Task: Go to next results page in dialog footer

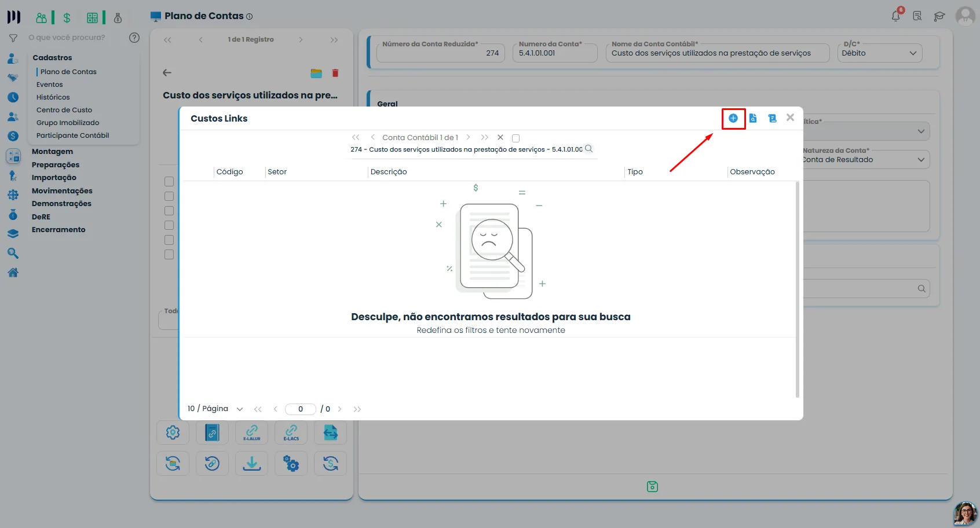Action: pyautogui.click(x=340, y=409)
